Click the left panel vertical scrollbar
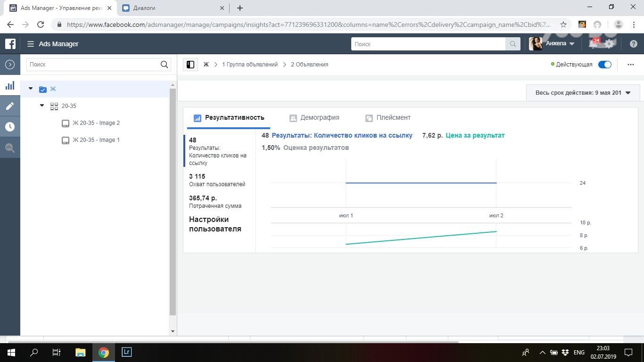644x362 pixels. coord(173,202)
